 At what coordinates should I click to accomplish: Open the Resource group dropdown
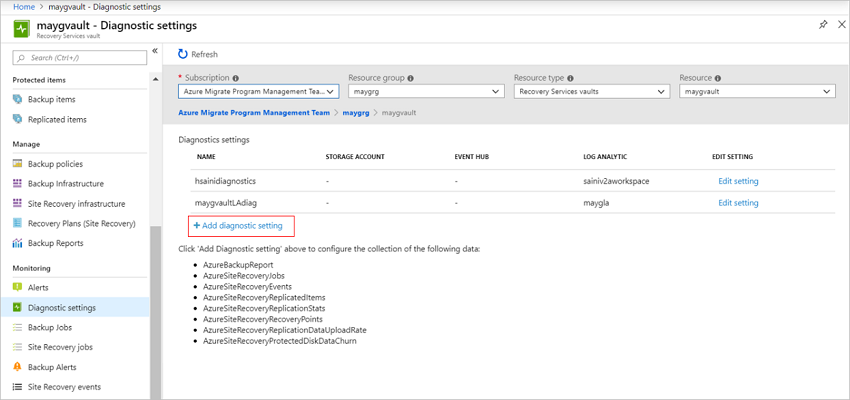pyautogui.click(x=427, y=92)
